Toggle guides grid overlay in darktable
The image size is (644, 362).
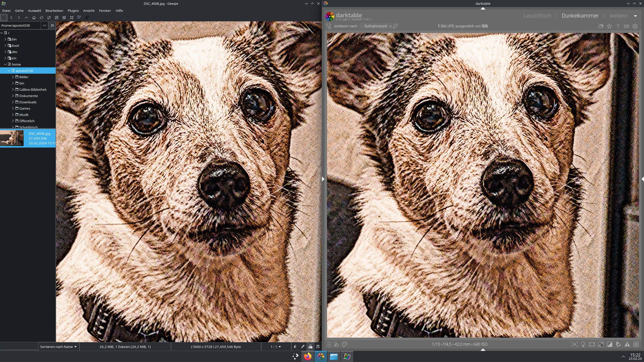tap(636, 344)
